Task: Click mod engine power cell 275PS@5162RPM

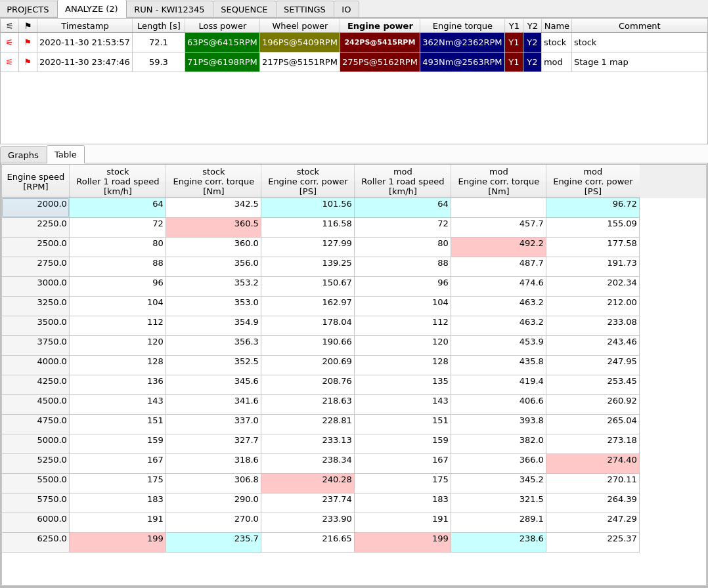Action: click(380, 62)
